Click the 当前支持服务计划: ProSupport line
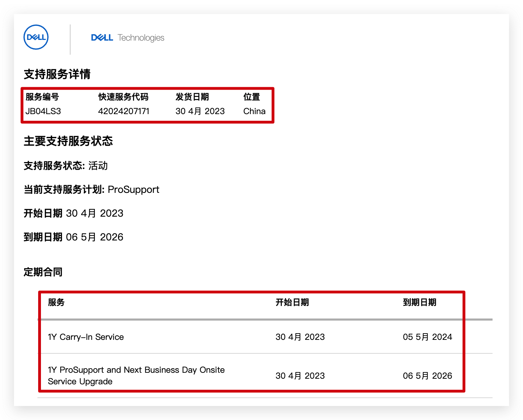Viewport: 523px width, 420px height. tap(91, 189)
